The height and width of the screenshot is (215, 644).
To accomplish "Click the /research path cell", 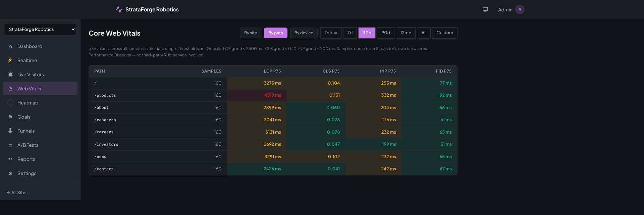I will pos(105,120).
